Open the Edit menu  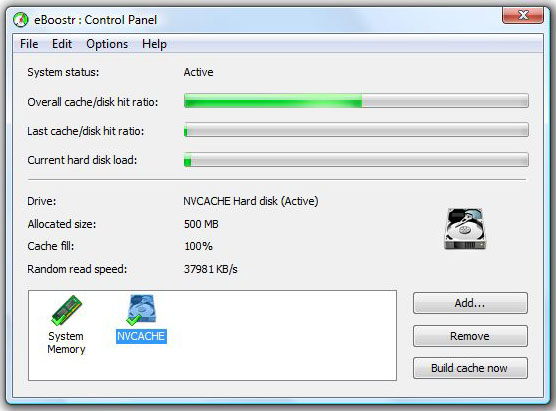pyautogui.click(x=62, y=44)
